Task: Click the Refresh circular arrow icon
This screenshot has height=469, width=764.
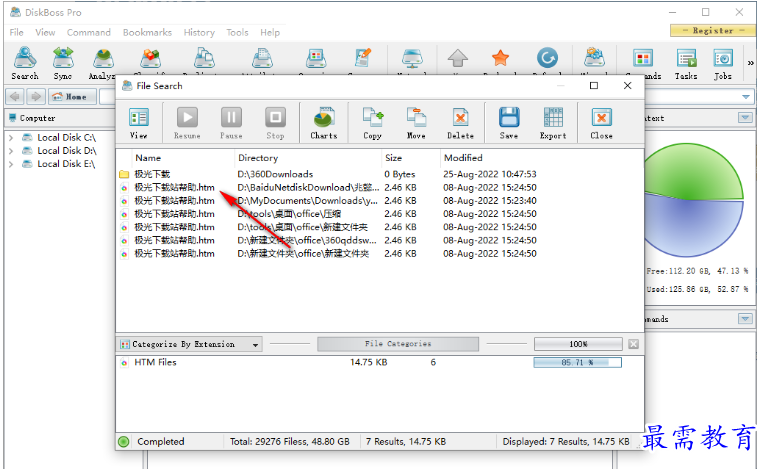Action: (547, 59)
